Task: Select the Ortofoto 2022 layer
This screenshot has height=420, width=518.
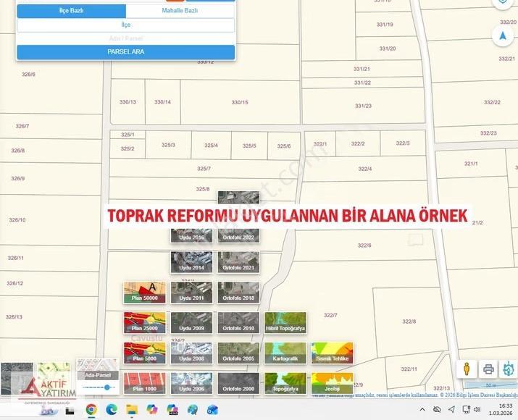Action: (238, 235)
